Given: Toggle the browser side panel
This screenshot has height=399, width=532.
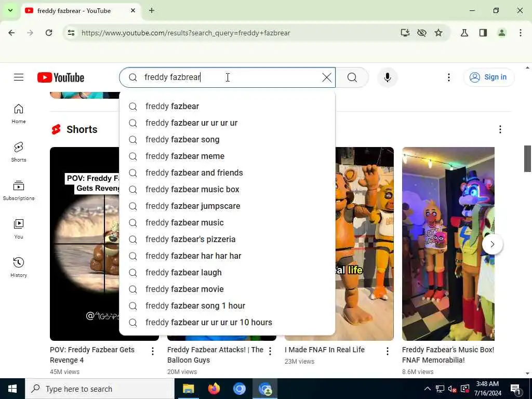Looking at the screenshot, I should tap(483, 33).
